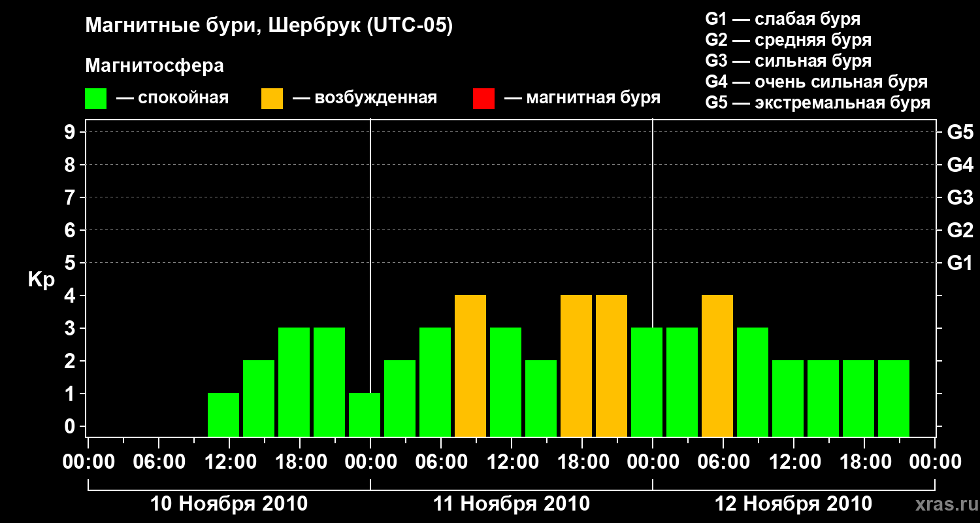Click the G3 label on the right axis
The image size is (980, 523).
(960, 197)
